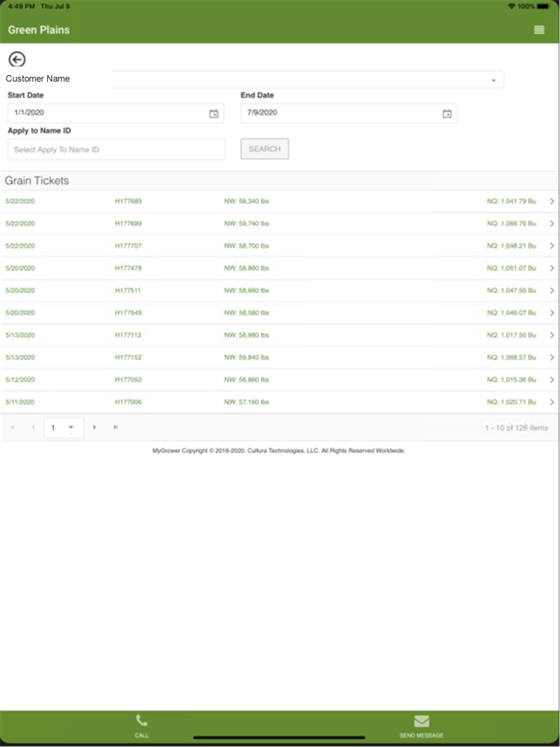Viewport: 560px width, 747px height.
Task: Select ticket number H177707
Action: point(128,246)
